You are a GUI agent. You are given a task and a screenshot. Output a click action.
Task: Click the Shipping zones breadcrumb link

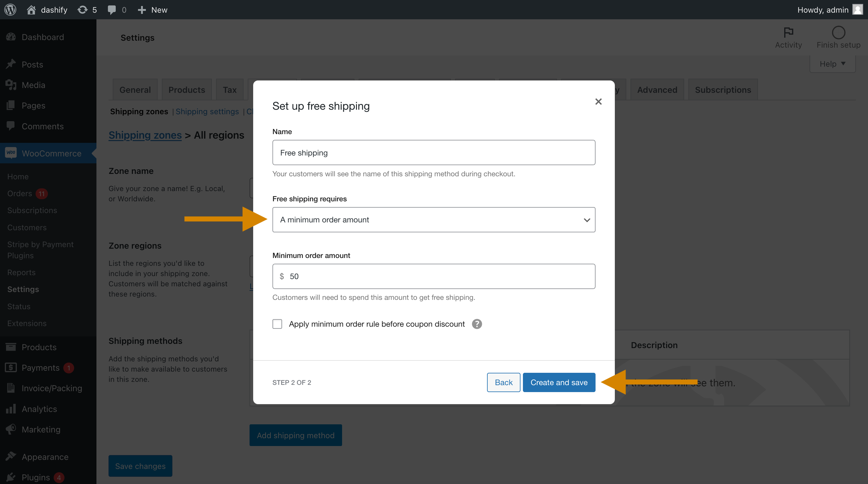point(145,134)
